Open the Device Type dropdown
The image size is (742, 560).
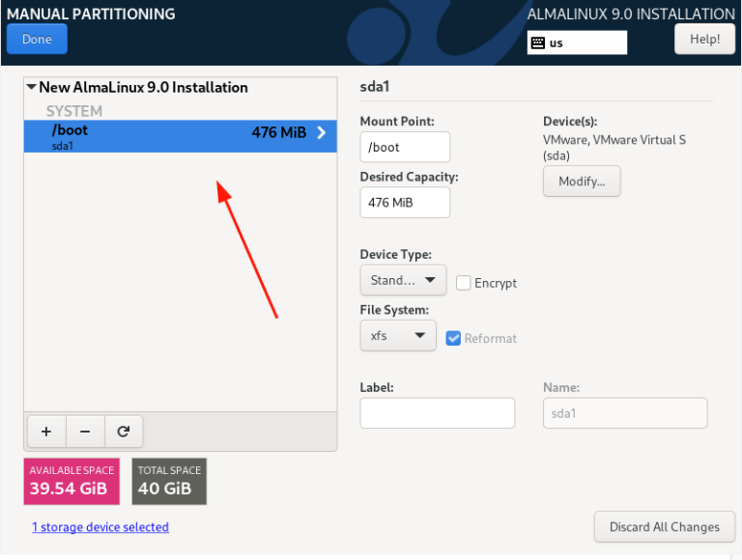pyautogui.click(x=403, y=280)
